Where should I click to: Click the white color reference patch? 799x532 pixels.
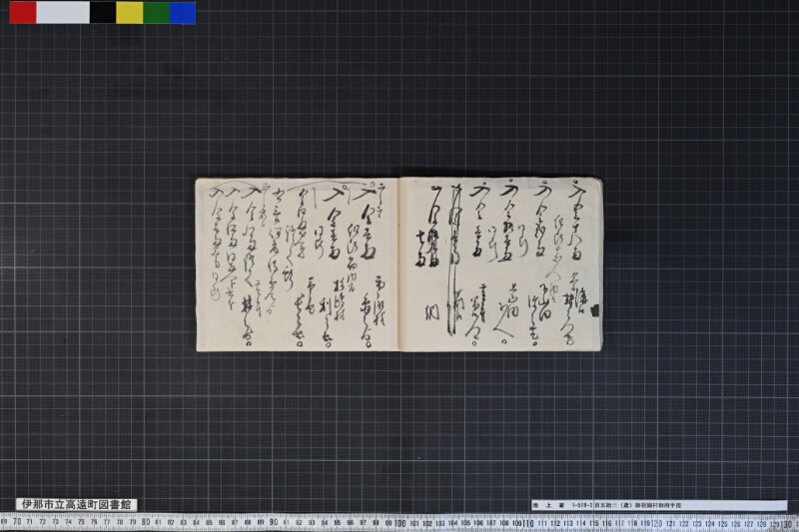coord(63,13)
